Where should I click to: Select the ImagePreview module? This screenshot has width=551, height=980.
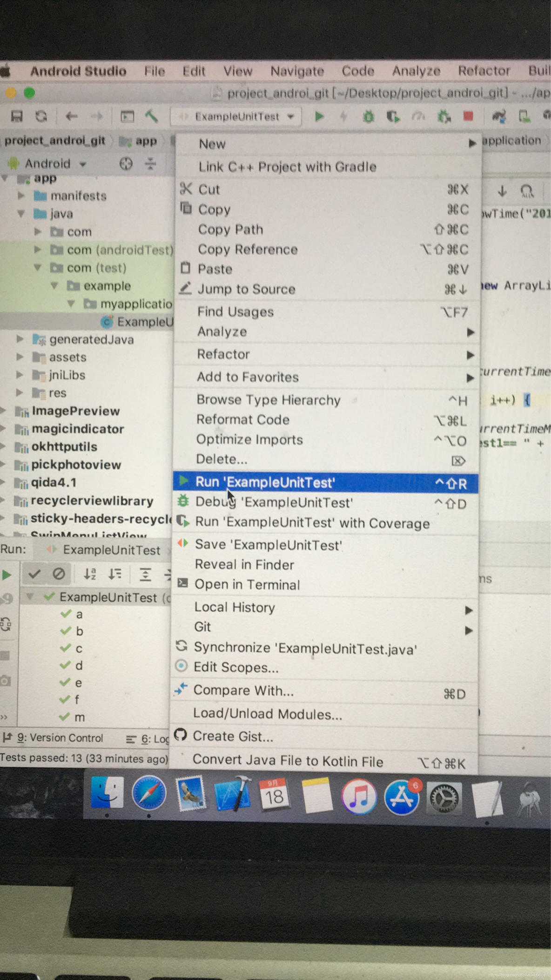75,411
